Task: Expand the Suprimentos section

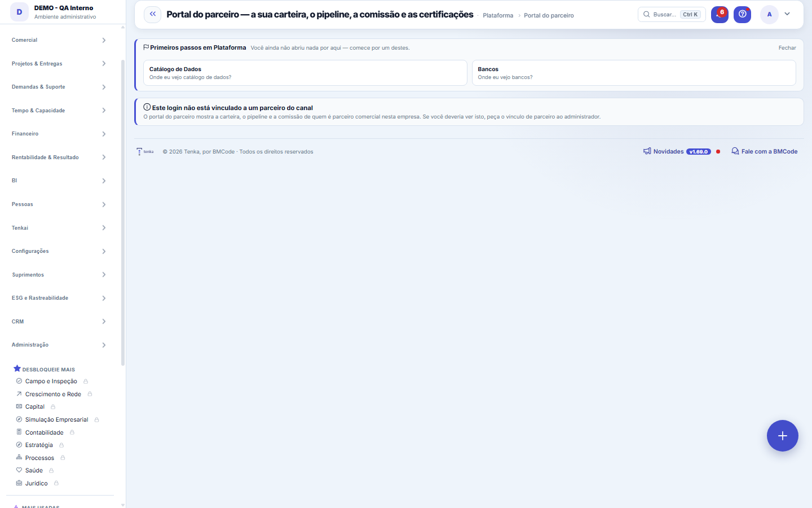Action: pos(59,275)
